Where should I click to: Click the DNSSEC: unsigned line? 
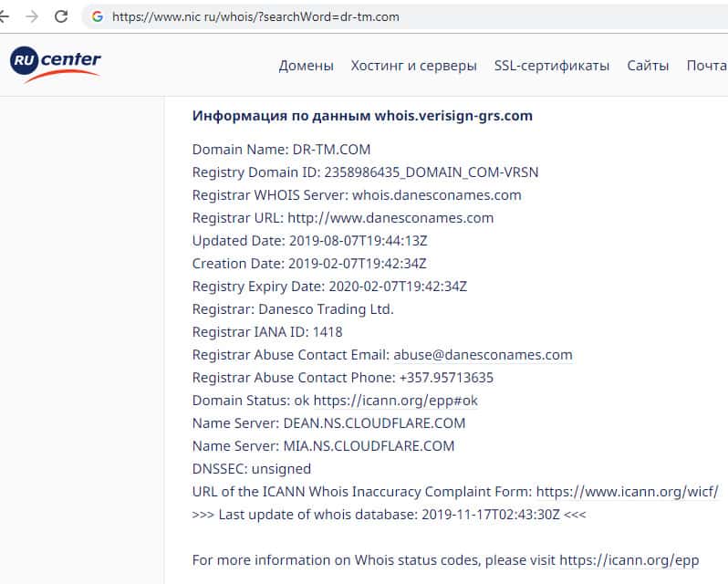click(x=252, y=469)
